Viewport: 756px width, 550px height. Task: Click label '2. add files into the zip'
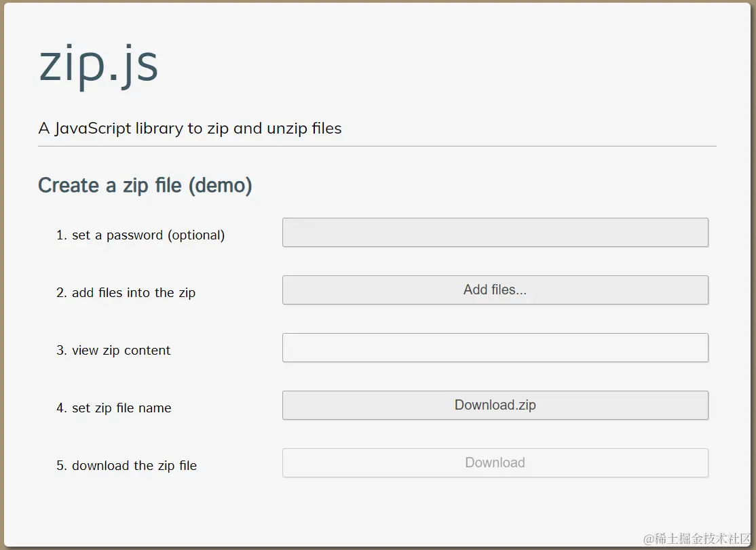click(126, 293)
